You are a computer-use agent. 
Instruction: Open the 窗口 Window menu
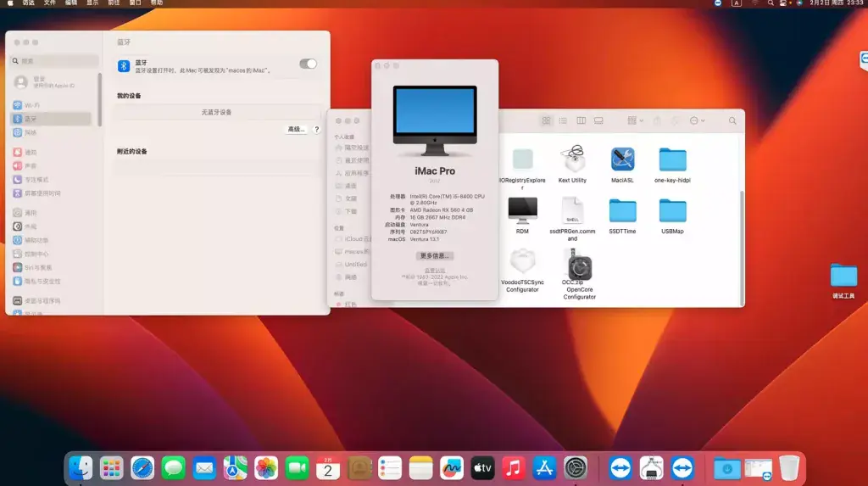point(135,3)
